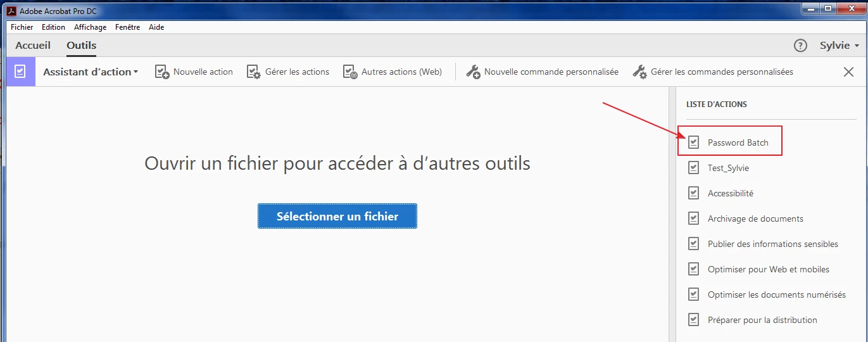
Task: Click the Autres actions (Web) label
Action: [x=401, y=72]
